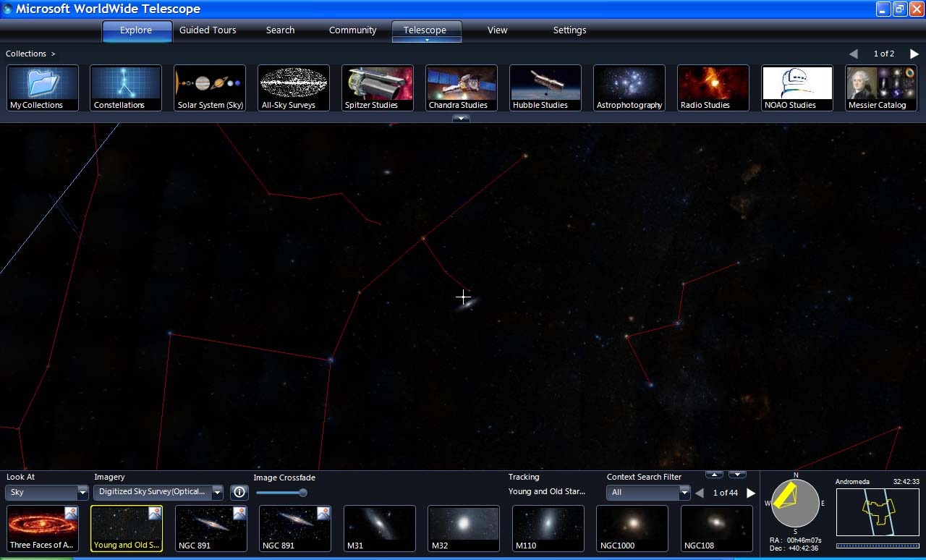
Task: Click the sky compass sphere
Action: pos(795,504)
